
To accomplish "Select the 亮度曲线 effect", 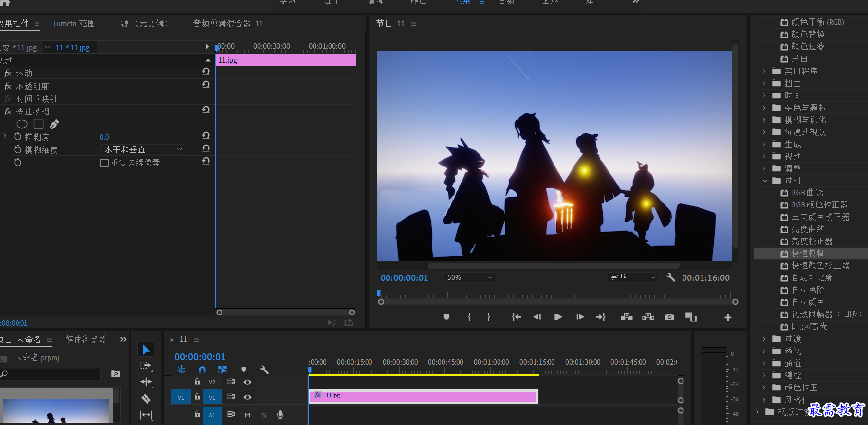I will pyautogui.click(x=808, y=229).
